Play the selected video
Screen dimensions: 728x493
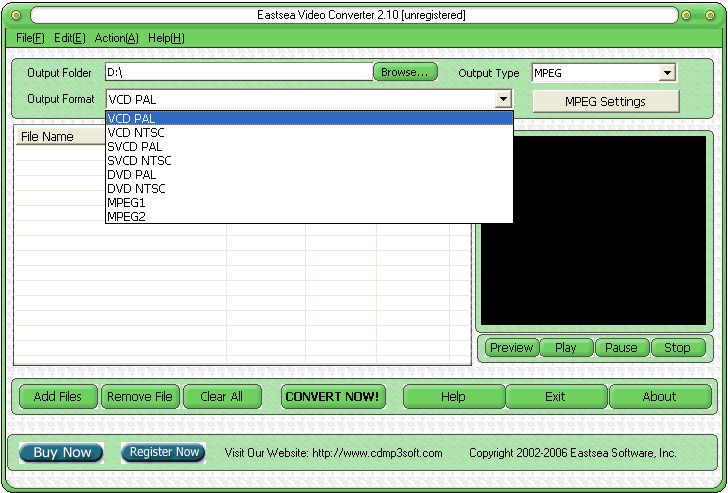pos(566,348)
